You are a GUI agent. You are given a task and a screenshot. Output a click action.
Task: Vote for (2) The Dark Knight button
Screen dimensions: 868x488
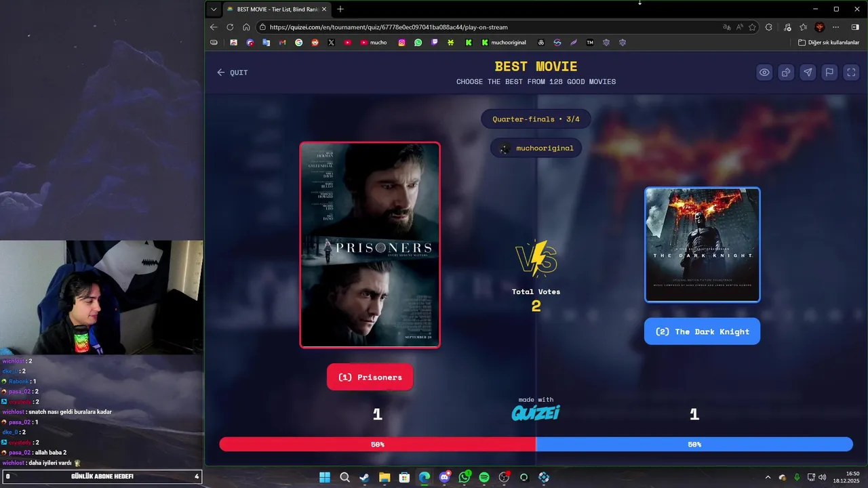[702, 331]
